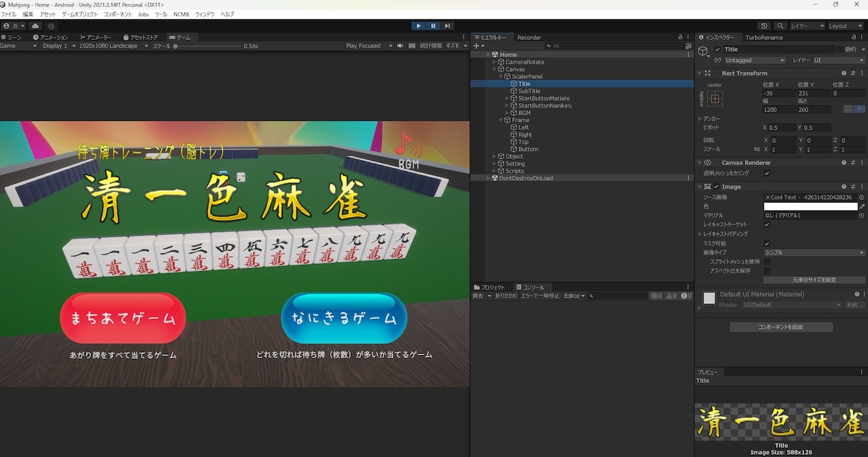This screenshot has height=457, width=868.
Task: Collapse the Frame object
Action: click(501, 120)
